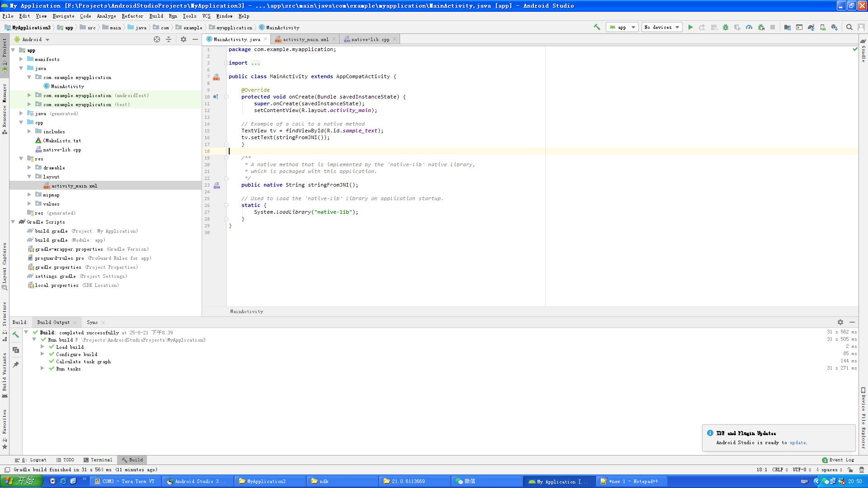Expand the manifests folder in project tree

[x=21, y=59]
